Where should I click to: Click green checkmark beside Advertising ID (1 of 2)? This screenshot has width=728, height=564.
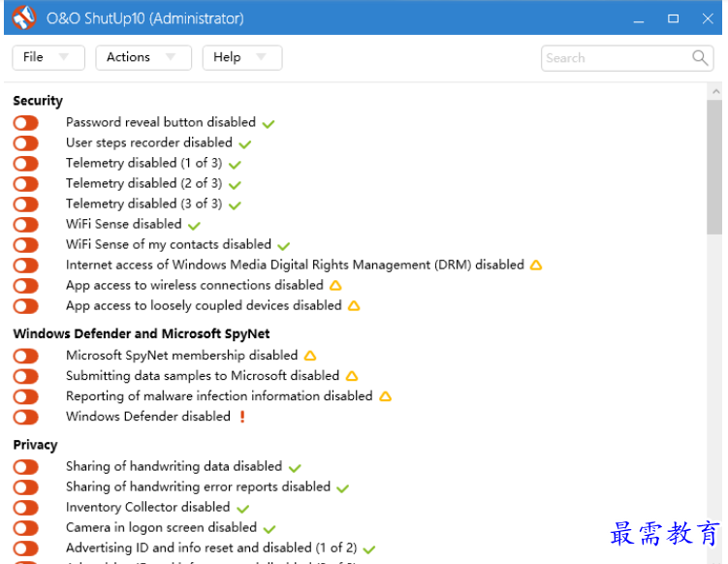click(369, 549)
